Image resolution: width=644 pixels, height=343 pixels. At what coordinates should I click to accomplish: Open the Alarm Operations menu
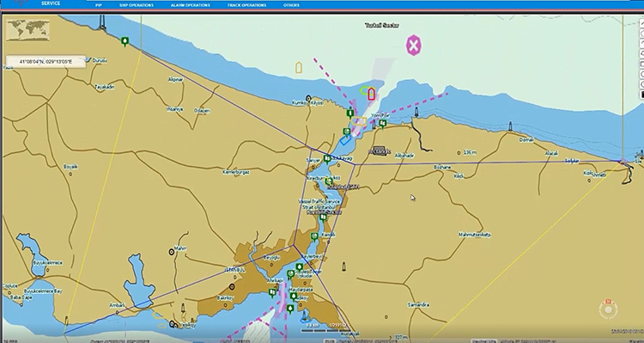click(x=190, y=5)
